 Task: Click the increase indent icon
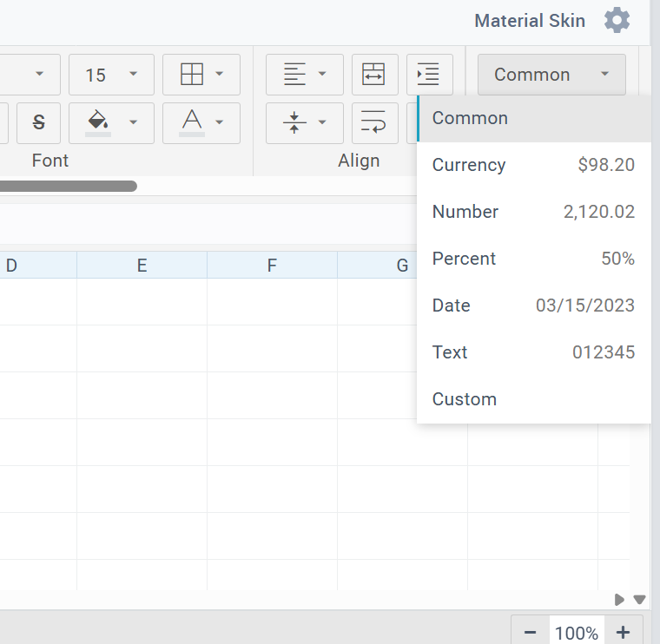(x=429, y=75)
